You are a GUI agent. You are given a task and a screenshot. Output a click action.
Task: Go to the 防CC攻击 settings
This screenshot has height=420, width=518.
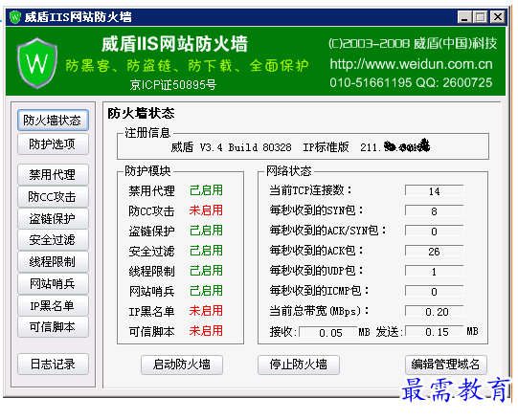(53, 197)
